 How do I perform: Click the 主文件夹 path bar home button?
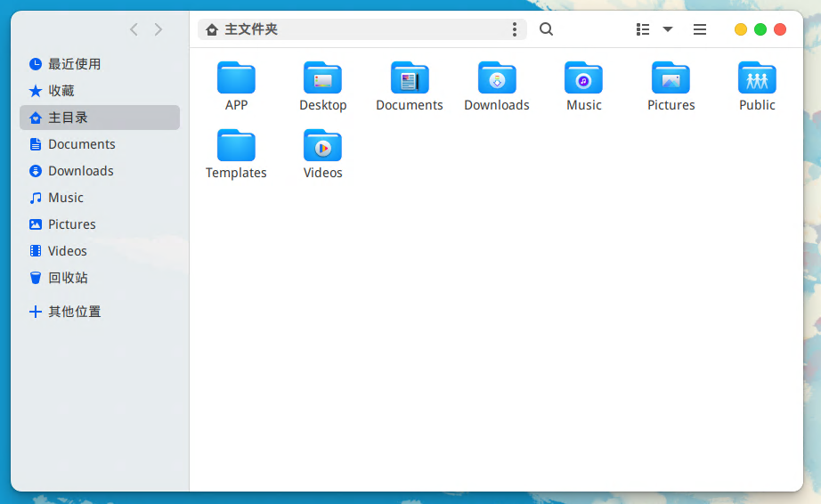coord(241,29)
